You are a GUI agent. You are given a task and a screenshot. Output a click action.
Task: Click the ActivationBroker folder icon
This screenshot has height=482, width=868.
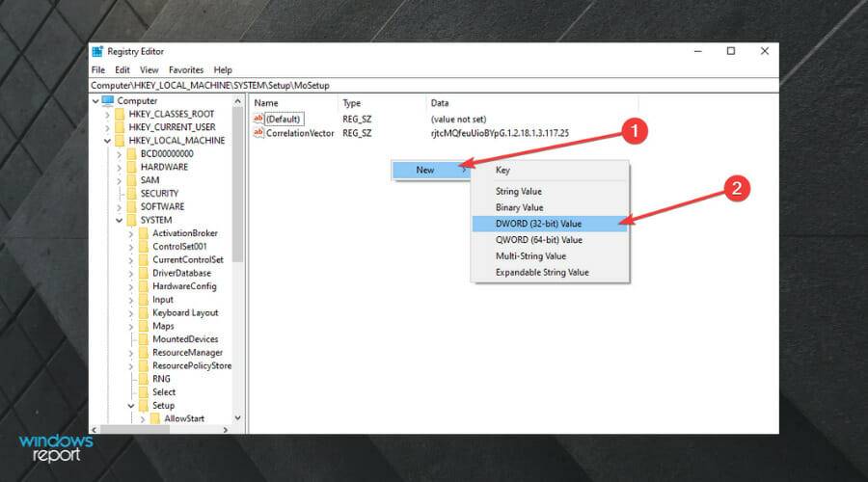(x=144, y=233)
